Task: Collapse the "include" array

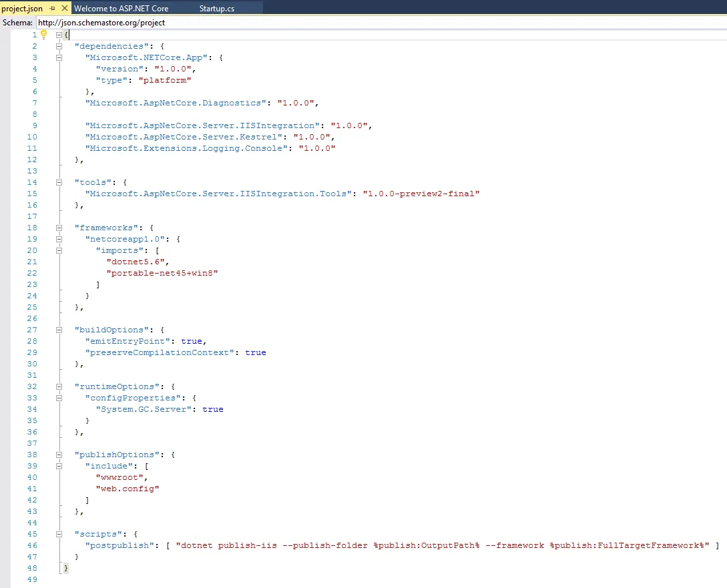Action: [x=59, y=466]
